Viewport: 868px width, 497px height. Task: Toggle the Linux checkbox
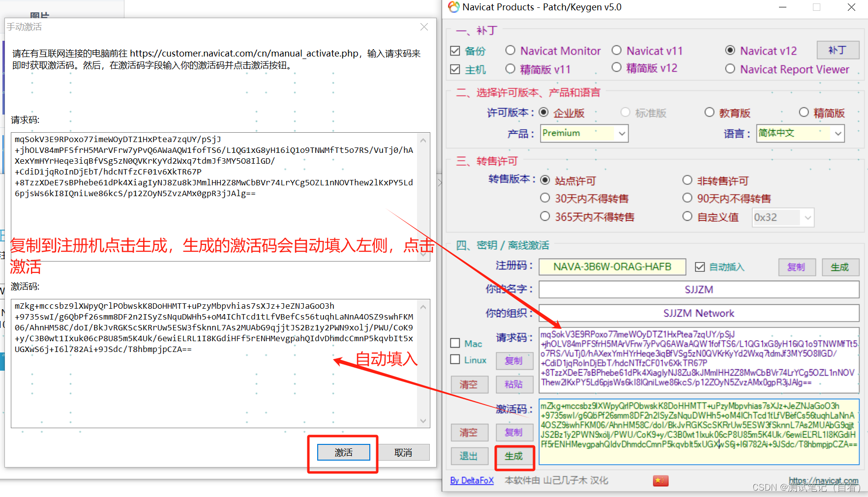[x=455, y=359]
